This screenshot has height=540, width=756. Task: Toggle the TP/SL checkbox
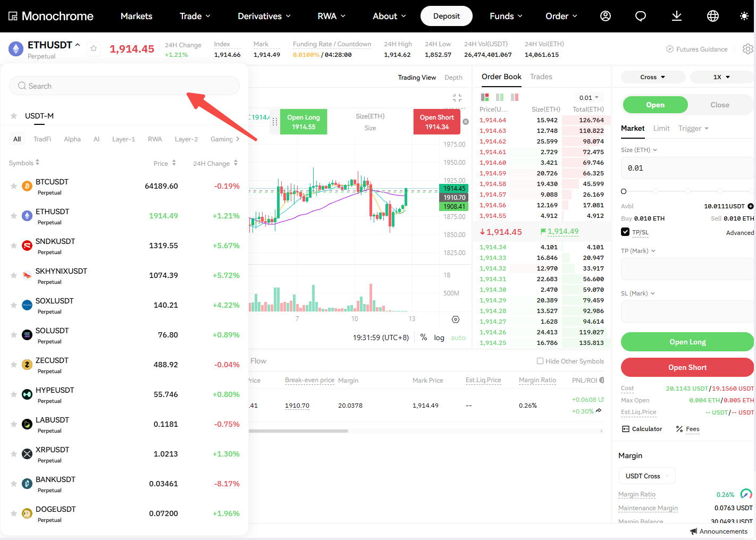click(x=625, y=232)
